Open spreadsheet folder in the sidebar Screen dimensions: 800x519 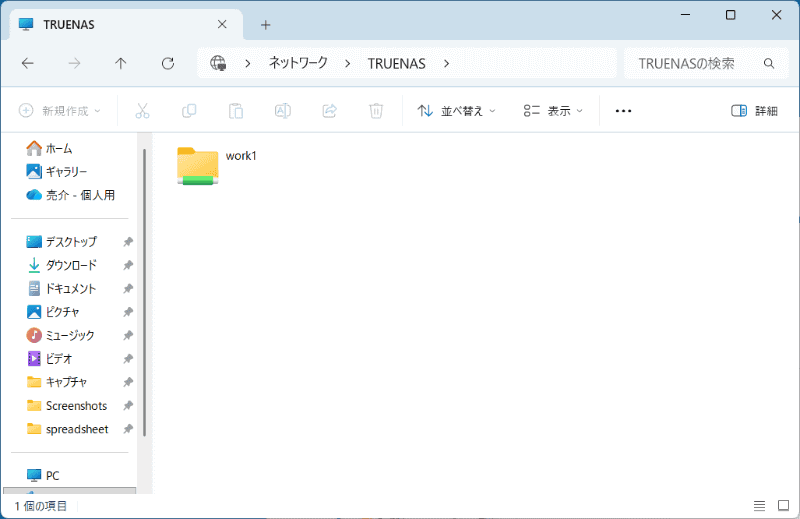point(67,429)
